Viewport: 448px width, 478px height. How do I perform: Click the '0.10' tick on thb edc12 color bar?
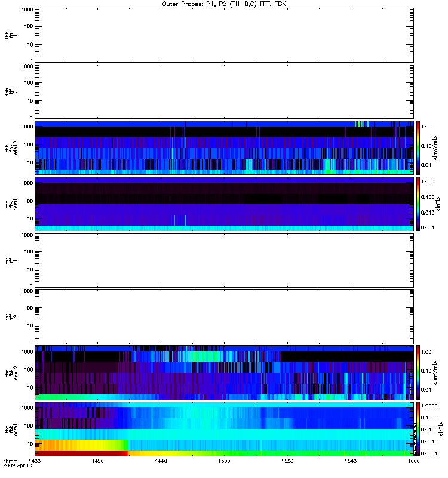(x=426, y=146)
